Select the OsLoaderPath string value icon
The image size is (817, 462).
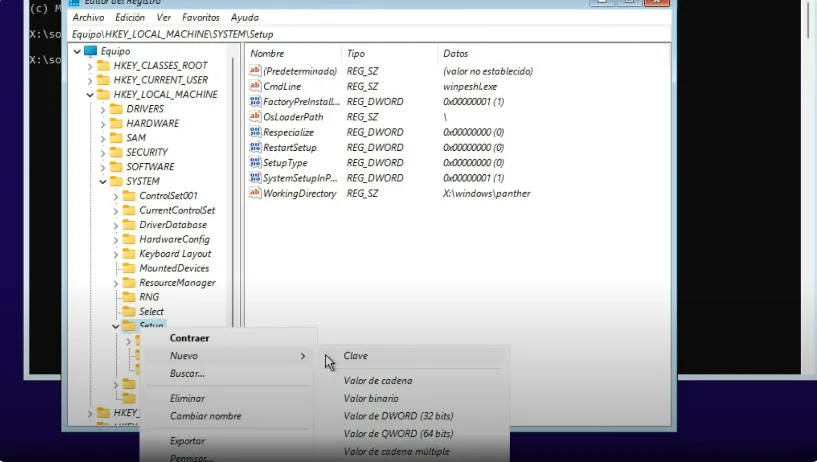click(255, 117)
